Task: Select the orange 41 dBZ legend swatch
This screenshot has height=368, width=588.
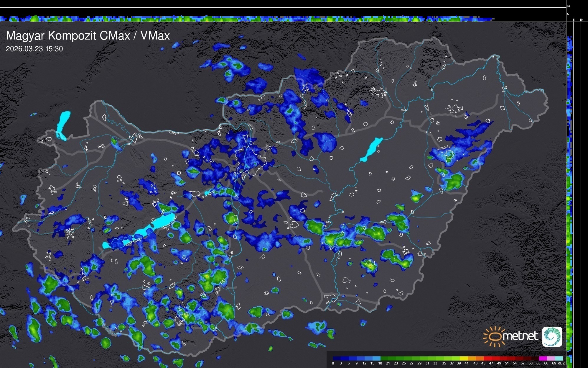Action: (472, 358)
